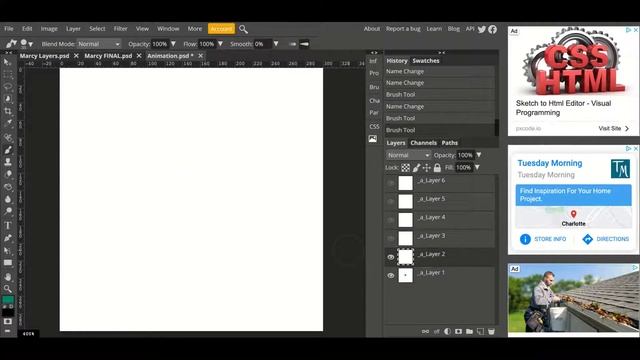Open the Twitter link icon
The width and height of the screenshot is (640, 360).
482,29
